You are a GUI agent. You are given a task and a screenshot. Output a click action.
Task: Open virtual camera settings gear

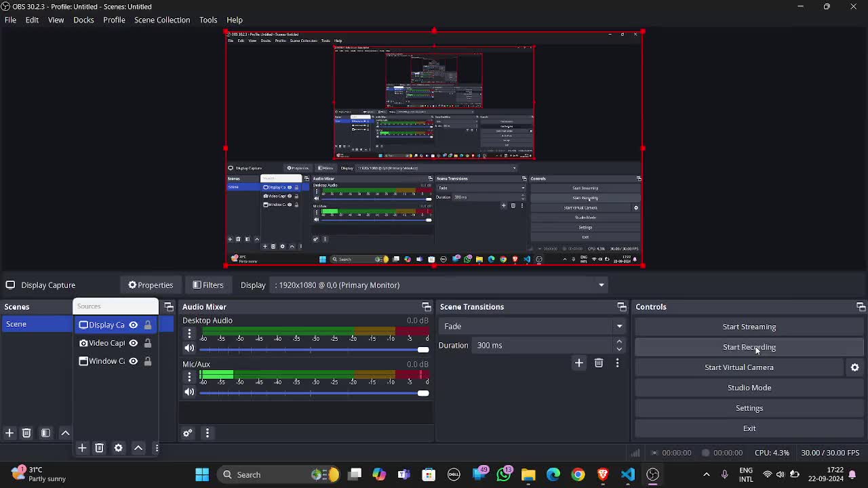855,367
